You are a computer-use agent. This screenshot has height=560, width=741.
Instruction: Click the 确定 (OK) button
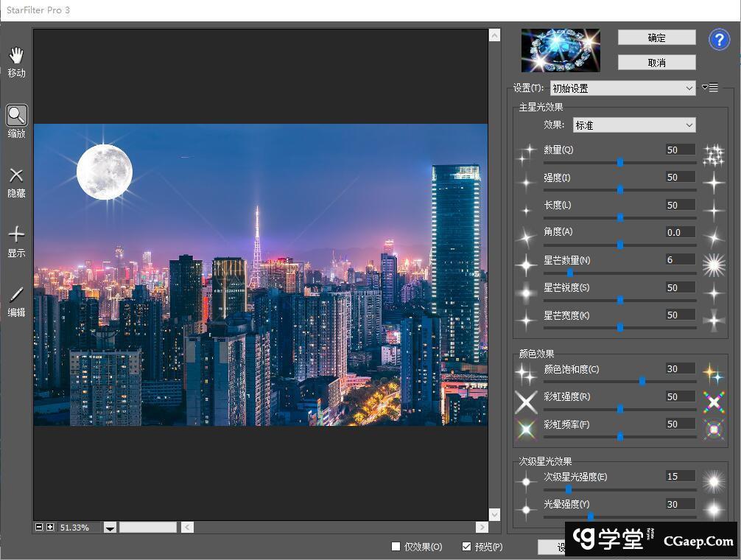click(656, 38)
